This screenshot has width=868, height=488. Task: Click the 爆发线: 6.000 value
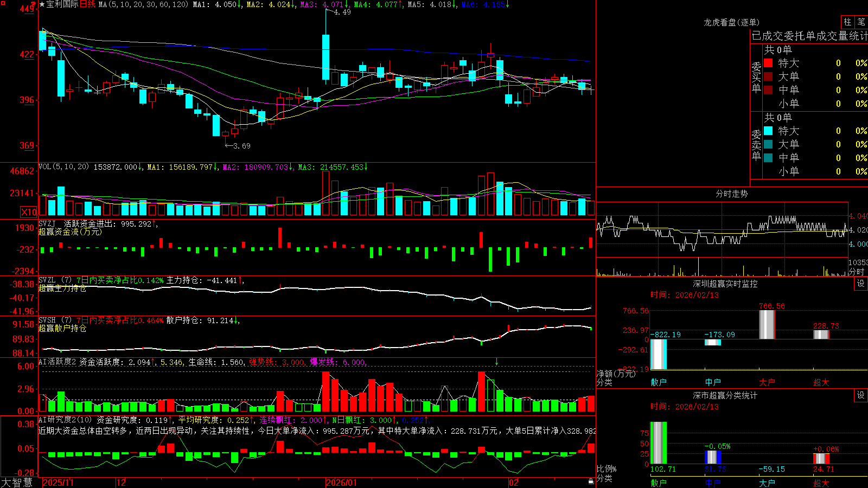tap(337, 362)
